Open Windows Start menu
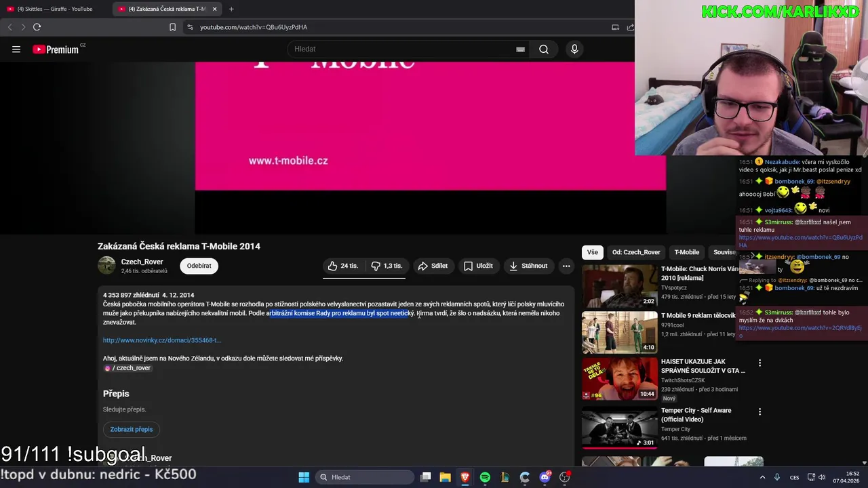868x488 pixels. click(x=304, y=477)
